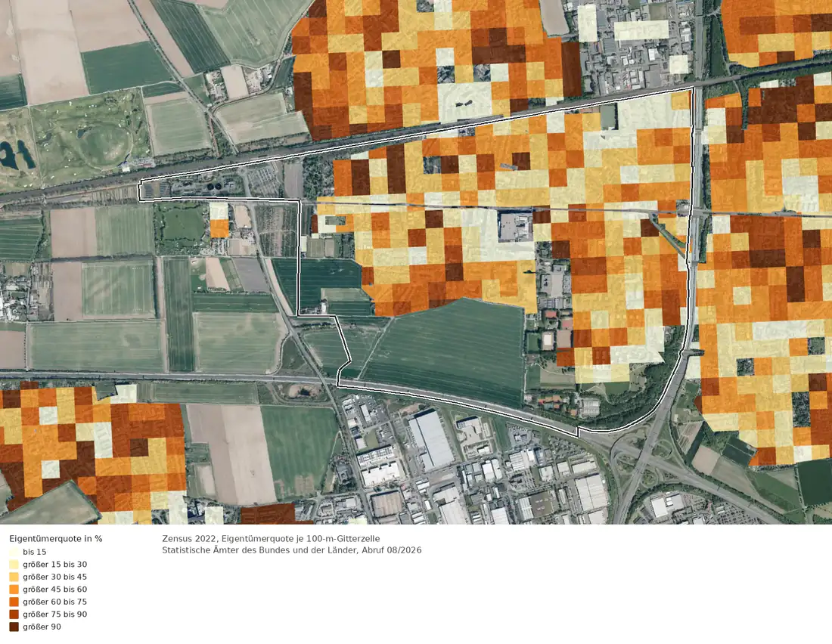
Task: Select the 'größer 90' legend swatch
Action: 14,627
